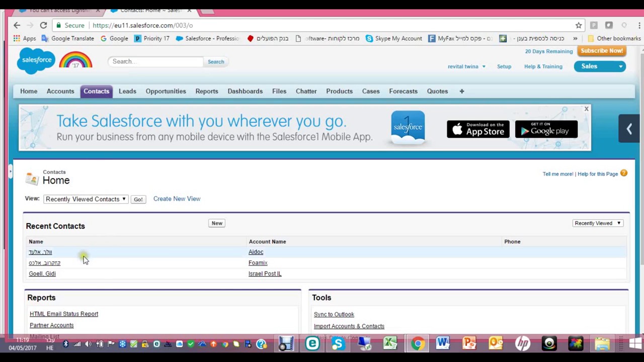644x362 pixels.
Task: Open File Explorer folder in taskbar
Action: point(602,344)
